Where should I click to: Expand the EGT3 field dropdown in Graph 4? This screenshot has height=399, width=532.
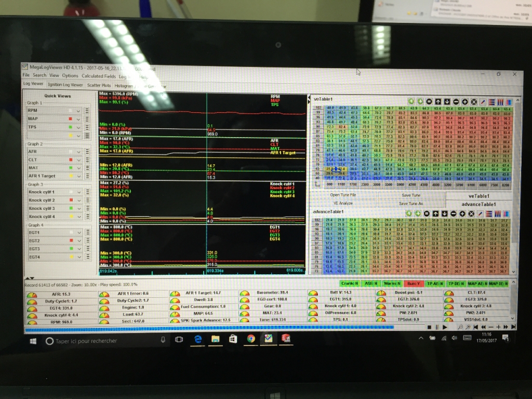pos(79,249)
